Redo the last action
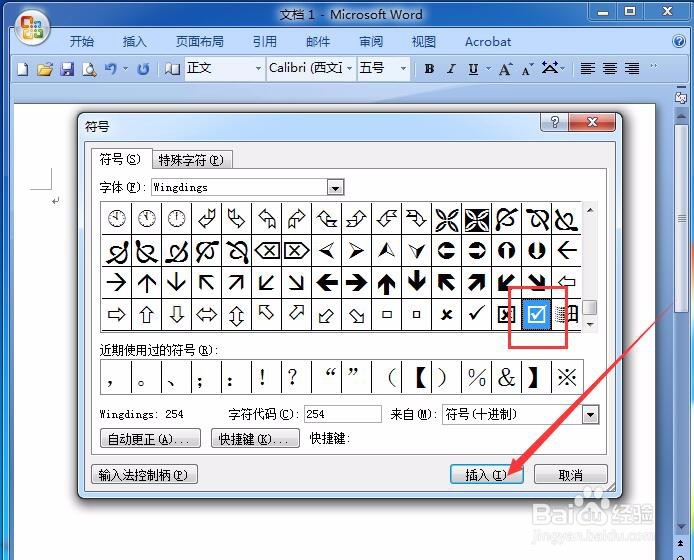 tap(143, 69)
